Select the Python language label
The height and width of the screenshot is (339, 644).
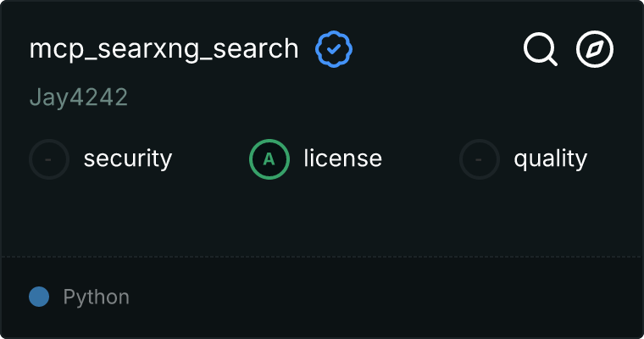pos(96,297)
